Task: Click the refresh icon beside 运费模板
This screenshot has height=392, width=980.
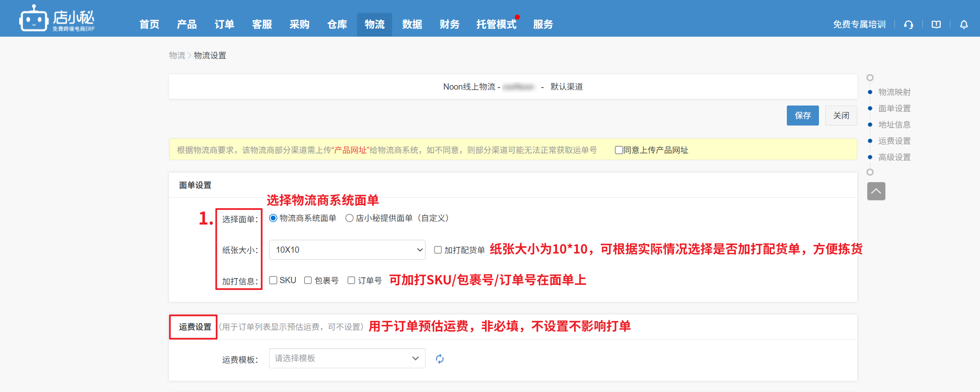Action: pos(440,359)
